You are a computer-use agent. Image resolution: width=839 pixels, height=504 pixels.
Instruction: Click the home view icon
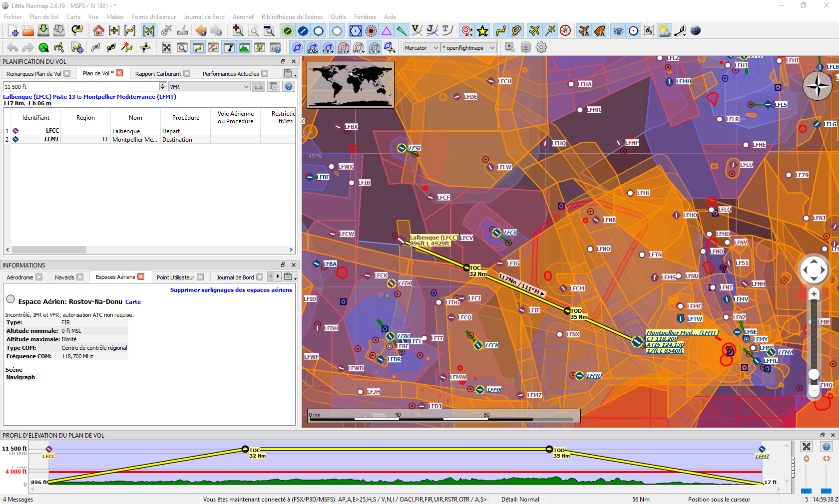pyautogui.click(x=99, y=31)
